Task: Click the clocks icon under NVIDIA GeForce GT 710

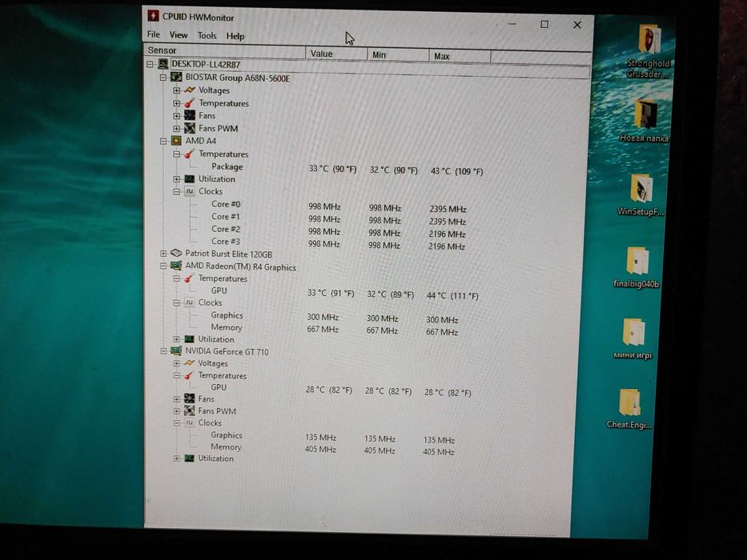Action: [189, 423]
